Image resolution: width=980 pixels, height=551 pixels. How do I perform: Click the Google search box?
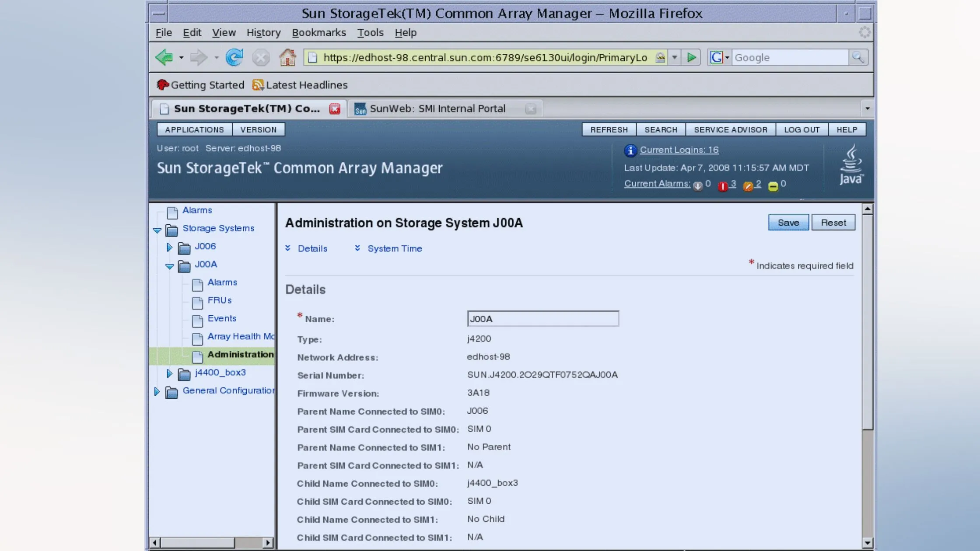tap(790, 57)
